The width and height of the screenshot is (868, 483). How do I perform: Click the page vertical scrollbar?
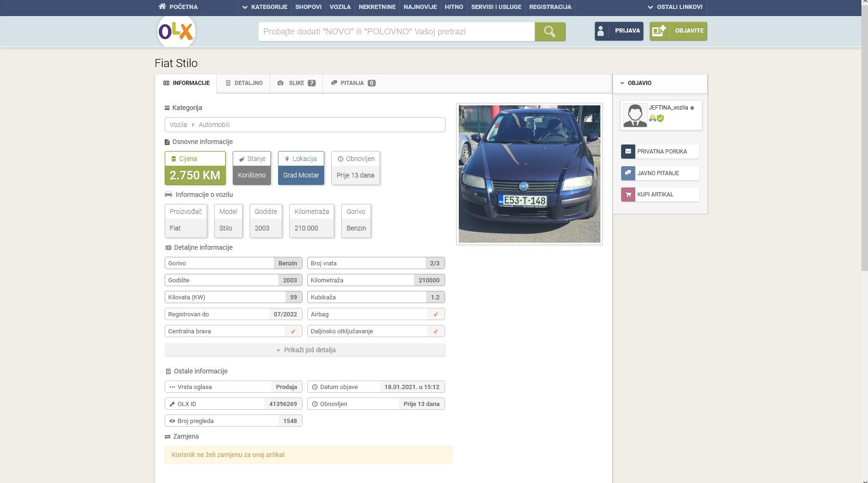point(864,138)
